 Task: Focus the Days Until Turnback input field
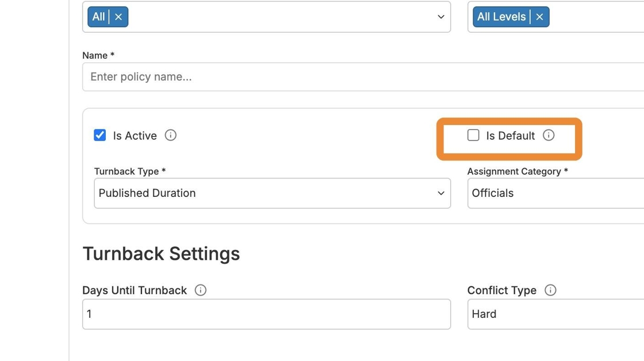(266, 314)
